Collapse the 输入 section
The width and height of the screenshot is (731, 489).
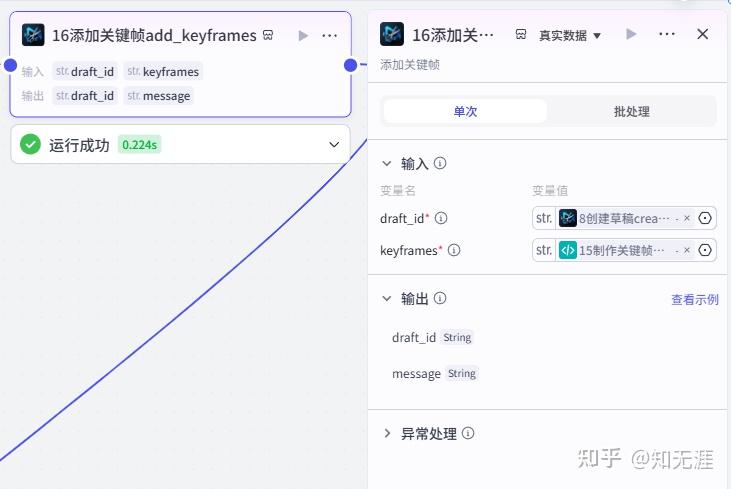386,164
